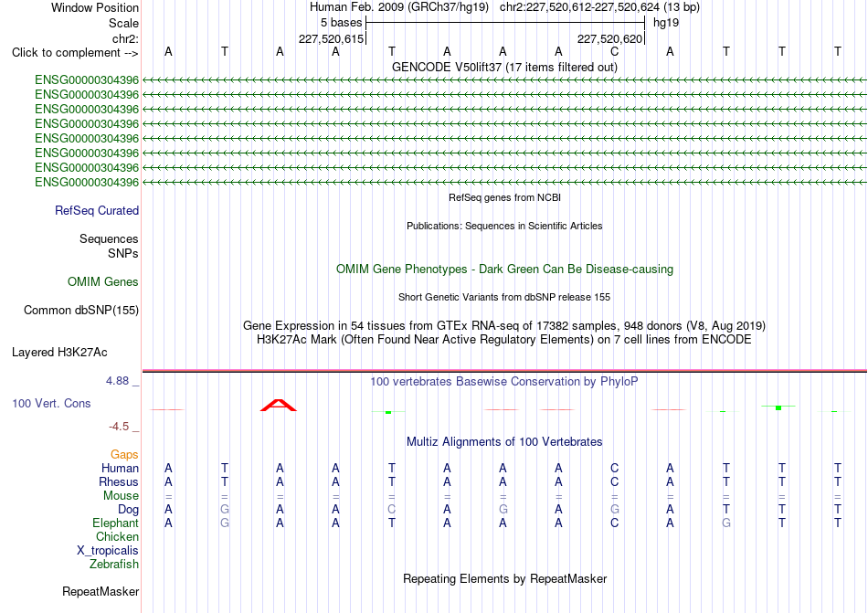Open the OMIM Genes track label
868x613 pixels.
103,282
